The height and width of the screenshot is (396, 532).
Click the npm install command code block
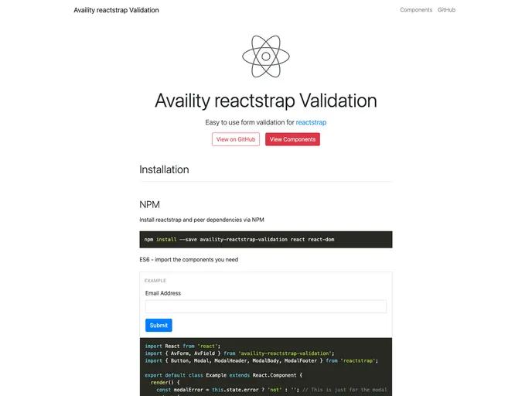[266, 240]
